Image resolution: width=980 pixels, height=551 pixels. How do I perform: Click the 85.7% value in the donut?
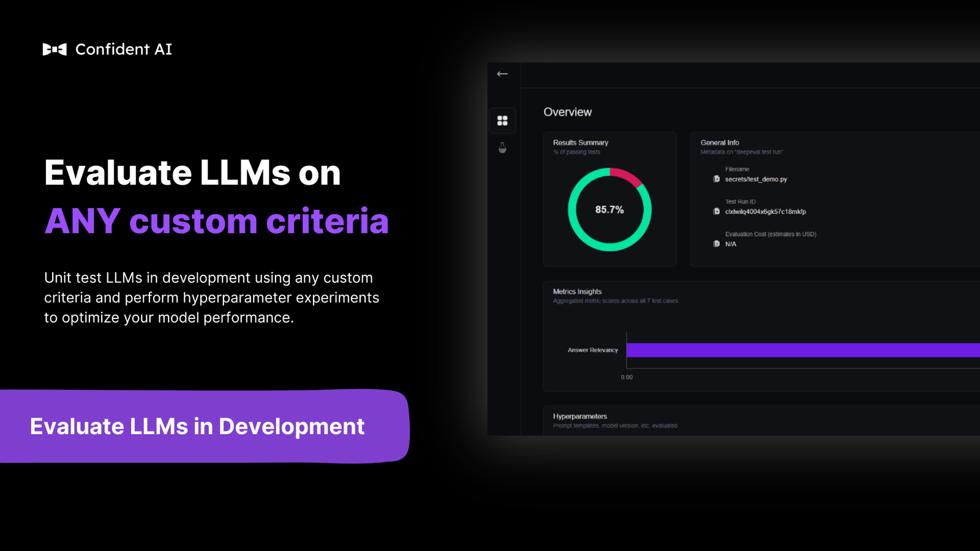tap(609, 210)
